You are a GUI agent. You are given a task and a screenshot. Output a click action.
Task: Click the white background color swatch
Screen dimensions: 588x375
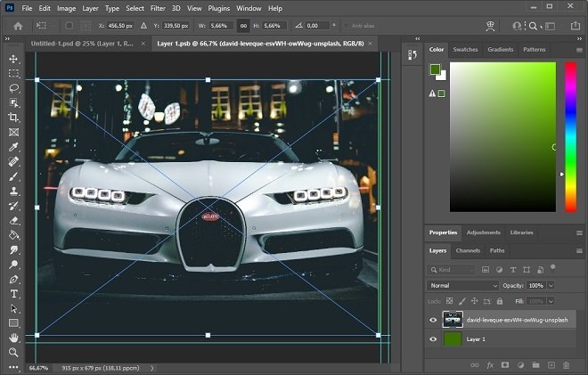pos(443,77)
